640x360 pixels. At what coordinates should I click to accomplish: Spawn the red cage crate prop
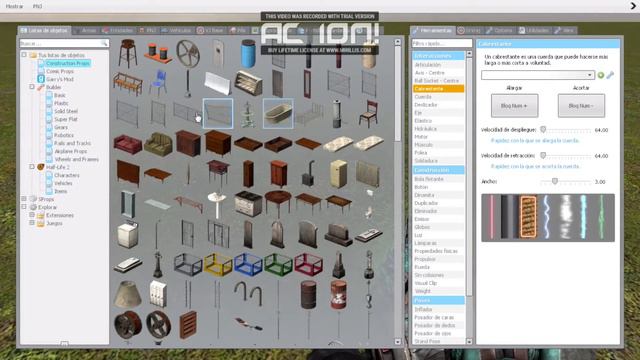[x=308, y=264]
